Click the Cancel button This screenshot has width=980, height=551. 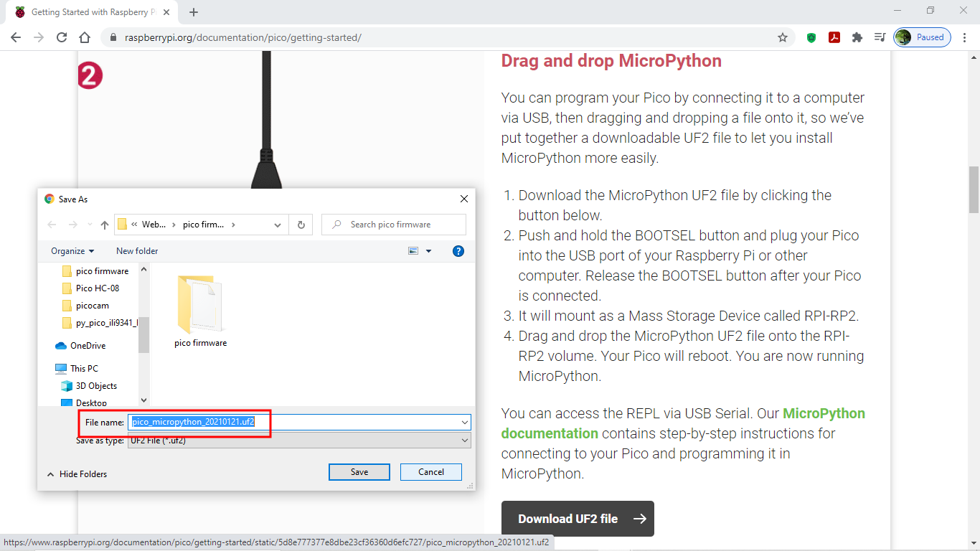click(431, 472)
